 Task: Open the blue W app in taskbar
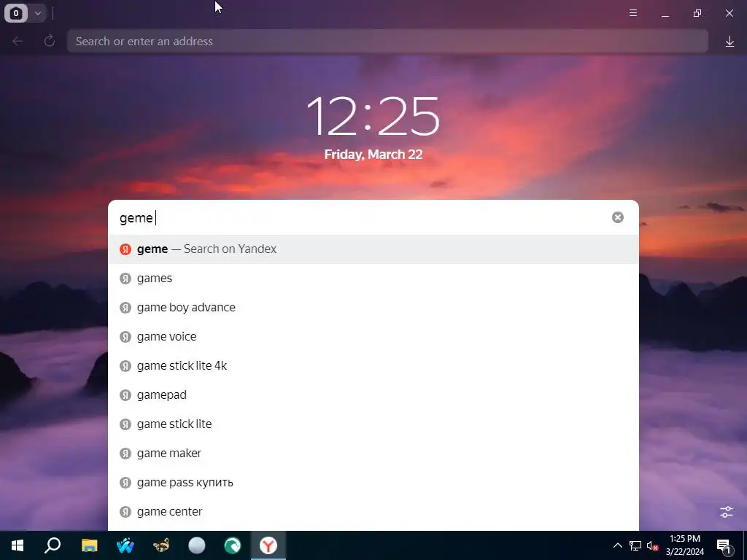pos(125,545)
